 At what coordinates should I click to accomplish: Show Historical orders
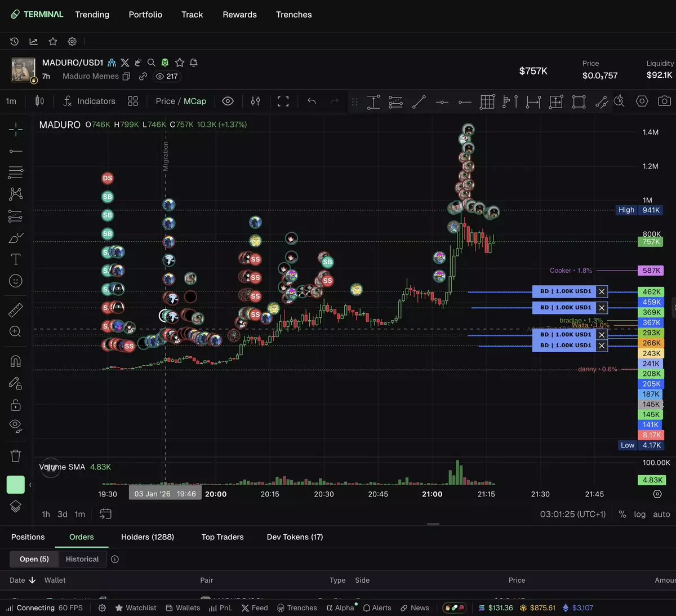(82, 559)
